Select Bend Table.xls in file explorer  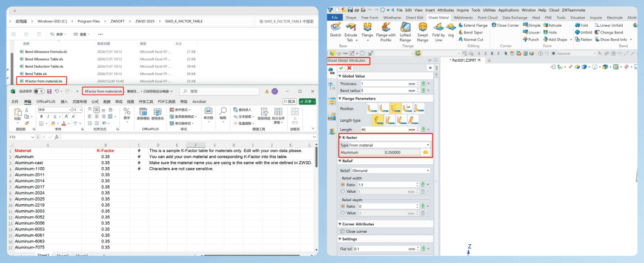(x=36, y=73)
